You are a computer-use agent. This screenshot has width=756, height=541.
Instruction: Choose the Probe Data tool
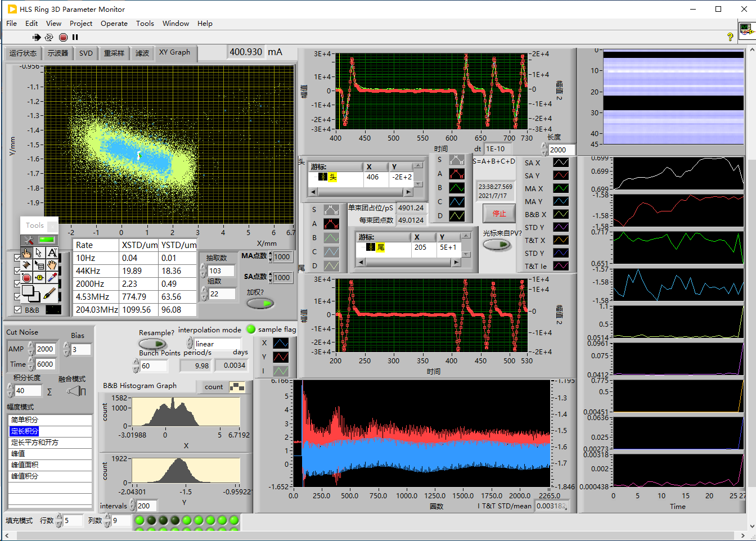39,277
